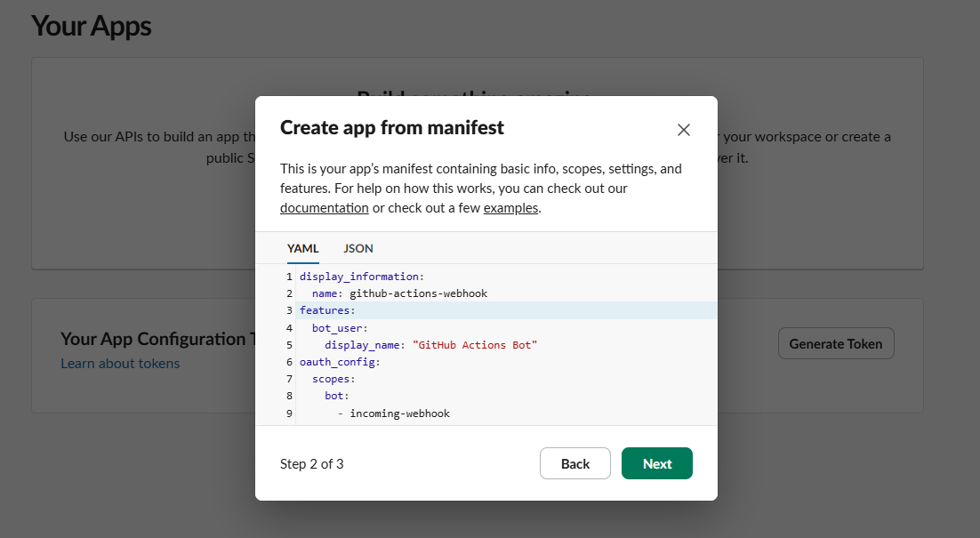This screenshot has width=980, height=538.
Task: Open the documentation link
Action: (325, 208)
